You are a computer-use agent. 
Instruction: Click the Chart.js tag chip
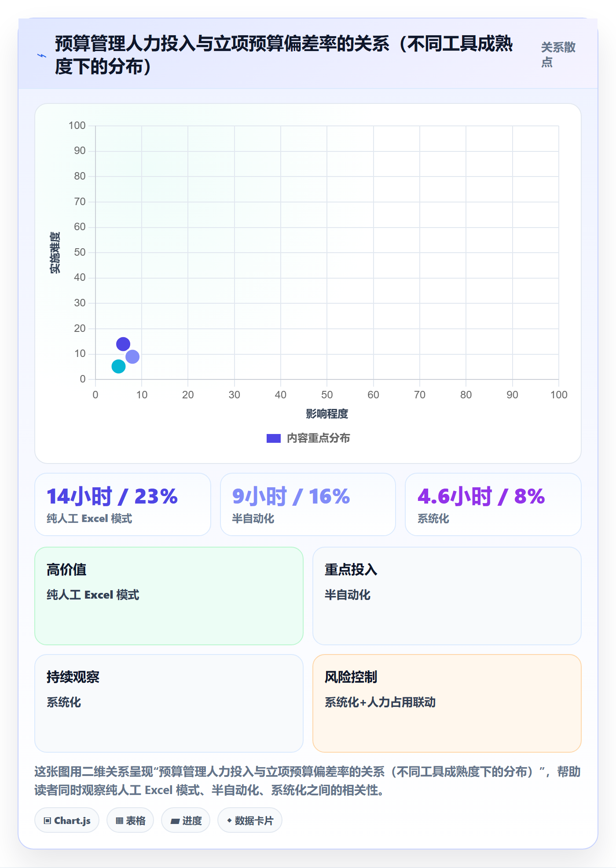67,820
